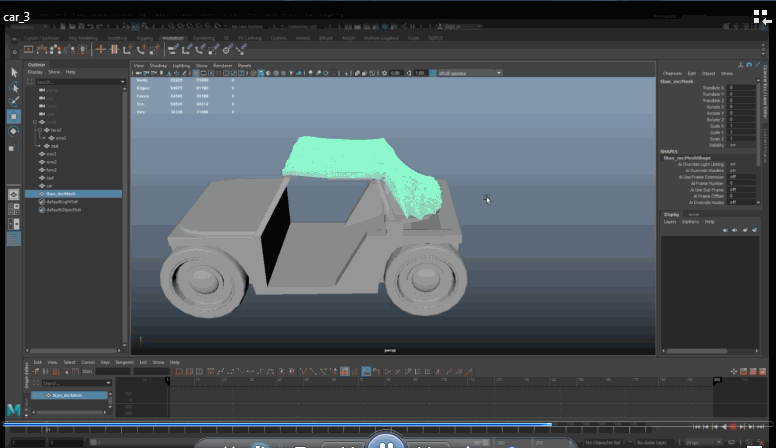
Task: Open the Outliner search filter dropdown arrow
Action: pos(122,82)
